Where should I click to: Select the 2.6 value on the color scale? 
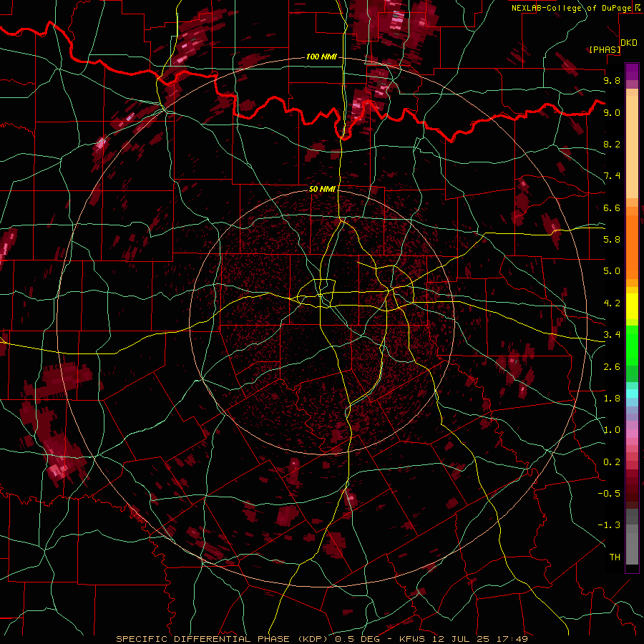coord(612,367)
